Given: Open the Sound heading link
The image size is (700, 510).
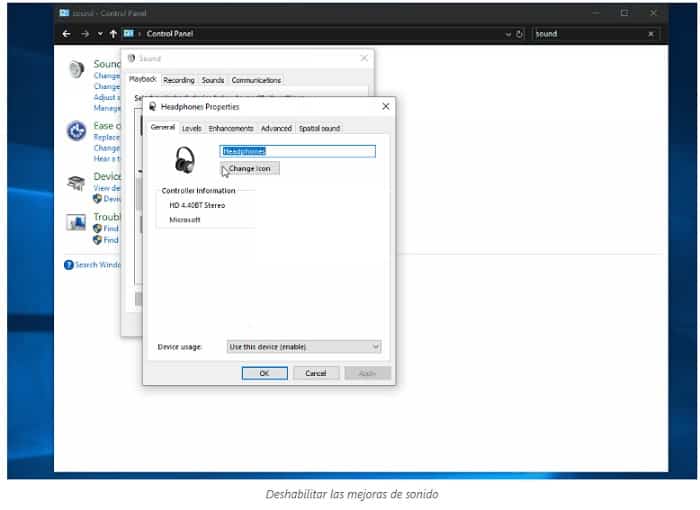Looking at the screenshot, I should [x=107, y=64].
